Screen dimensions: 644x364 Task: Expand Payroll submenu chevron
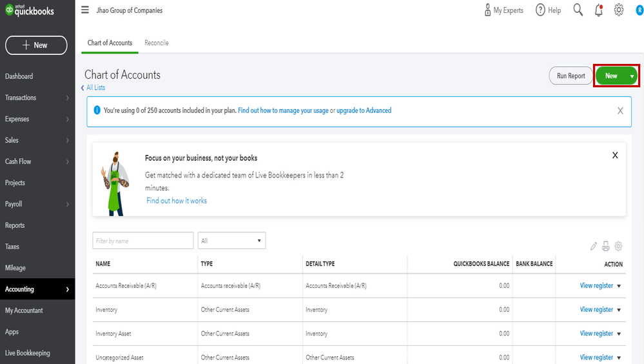tap(67, 205)
